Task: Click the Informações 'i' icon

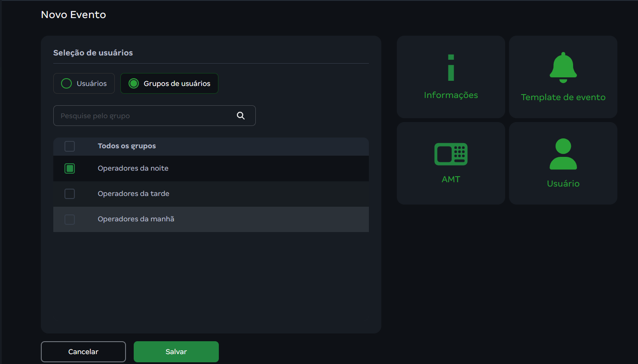Action: (451, 68)
